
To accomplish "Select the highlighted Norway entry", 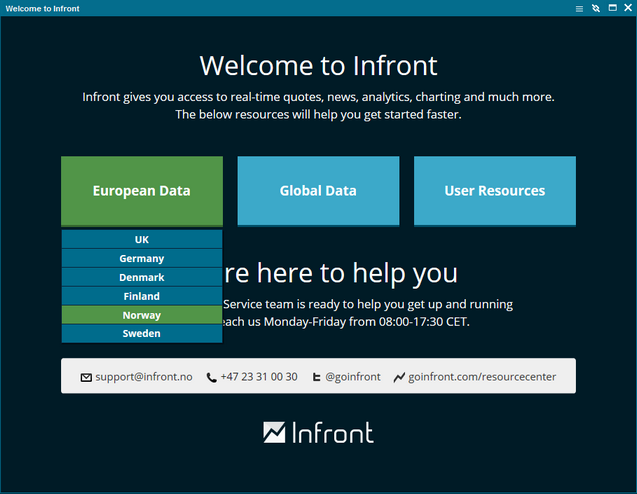I will (x=142, y=315).
